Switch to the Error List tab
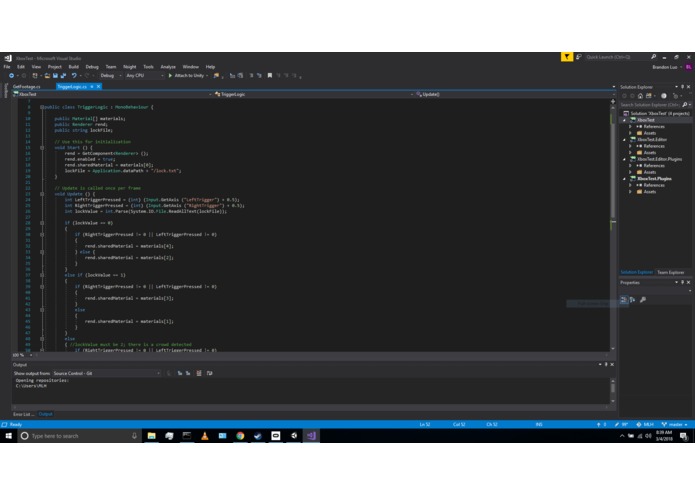 [23, 414]
